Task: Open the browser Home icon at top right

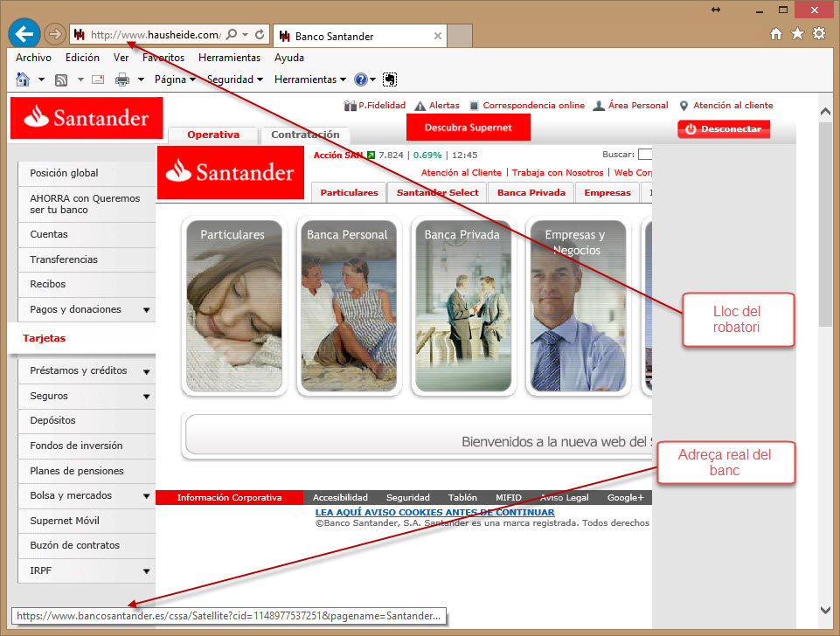Action: [x=775, y=34]
